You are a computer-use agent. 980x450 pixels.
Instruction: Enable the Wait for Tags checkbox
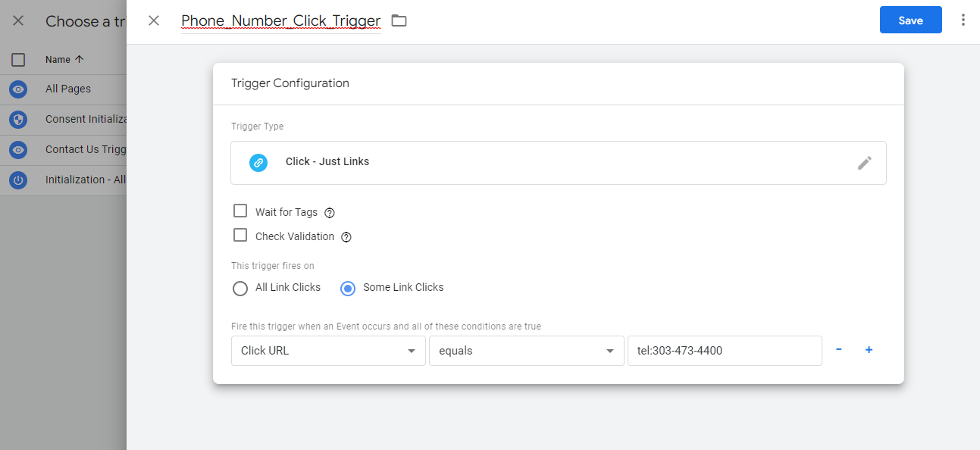pyautogui.click(x=240, y=211)
